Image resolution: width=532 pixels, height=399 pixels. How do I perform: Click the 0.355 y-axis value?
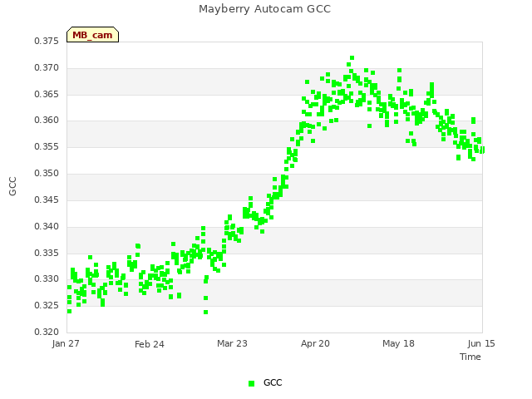[x=47, y=146]
